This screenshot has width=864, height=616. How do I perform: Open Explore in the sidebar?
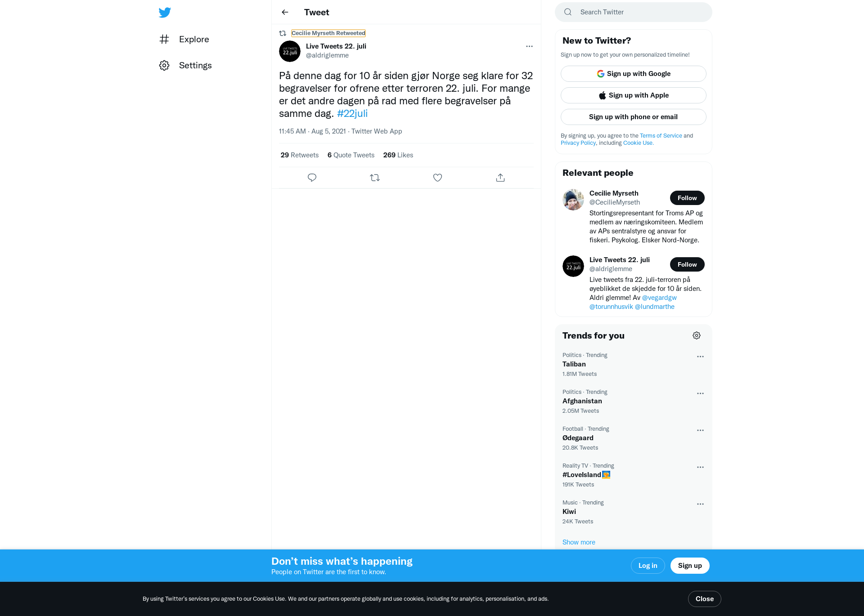(x=184, y=39)
